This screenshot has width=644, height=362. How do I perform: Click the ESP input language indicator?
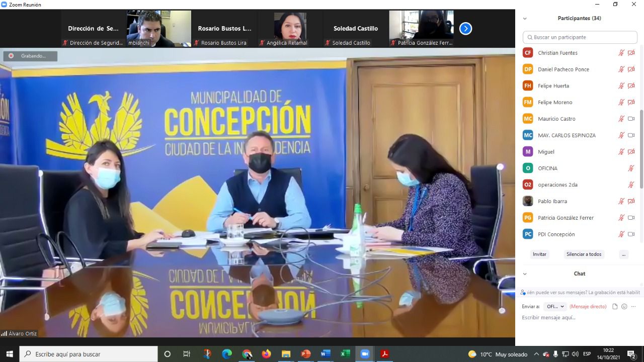(x=587, y=354)
